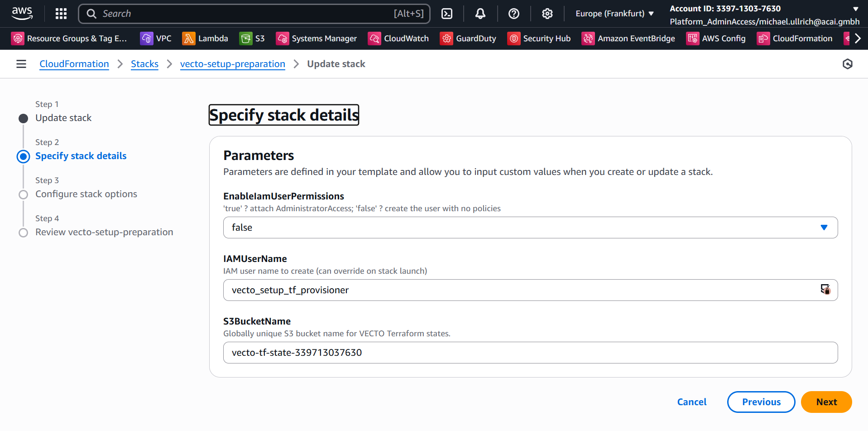This screenshot has height=431, width=868.
Task: Open the GuardDuty shortcut
Action: [x=468, y=39]
